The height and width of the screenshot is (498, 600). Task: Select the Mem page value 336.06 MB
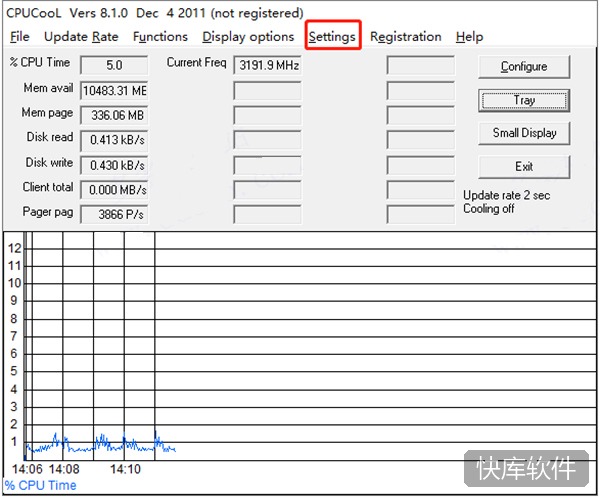point(114,115)
